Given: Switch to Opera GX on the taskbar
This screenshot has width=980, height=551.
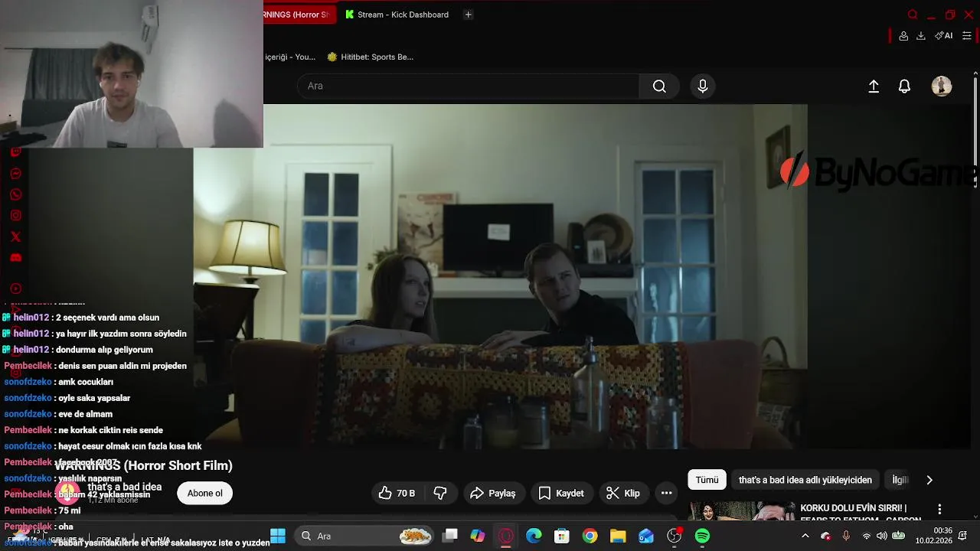Looking at the screenshot, I should (x=505, y=536).
